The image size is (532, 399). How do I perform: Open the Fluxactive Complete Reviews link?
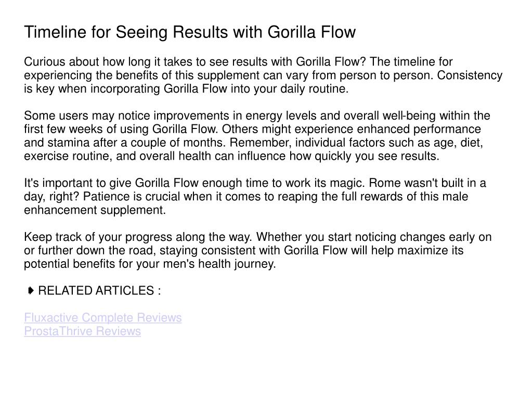click(103, 317)
